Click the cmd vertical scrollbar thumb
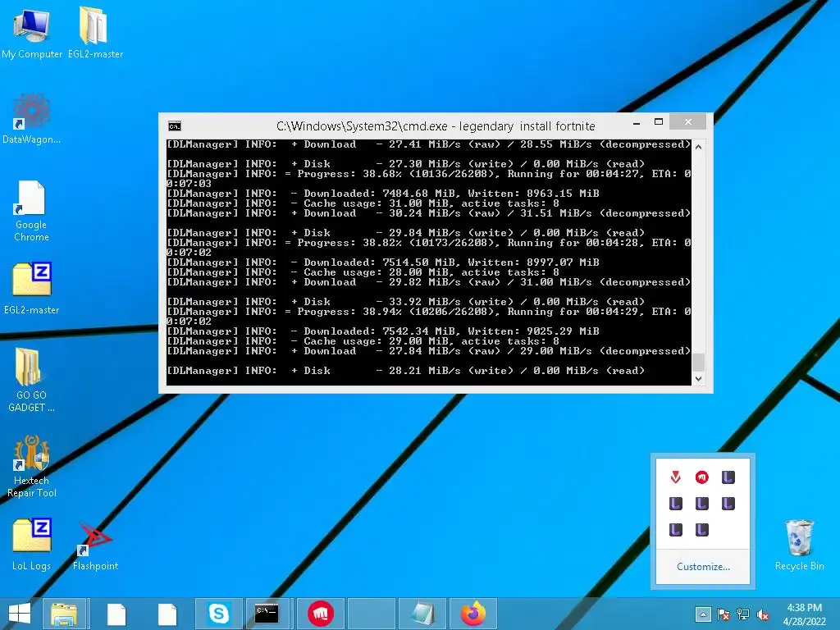Image resolution: width=840 pixels, height=630 pixels. 698,362
